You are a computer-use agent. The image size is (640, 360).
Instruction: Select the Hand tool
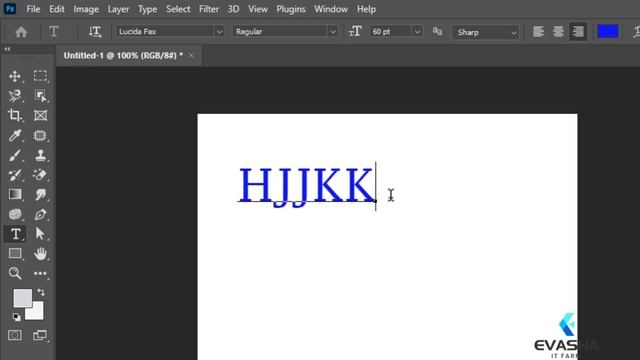point(40,253)
